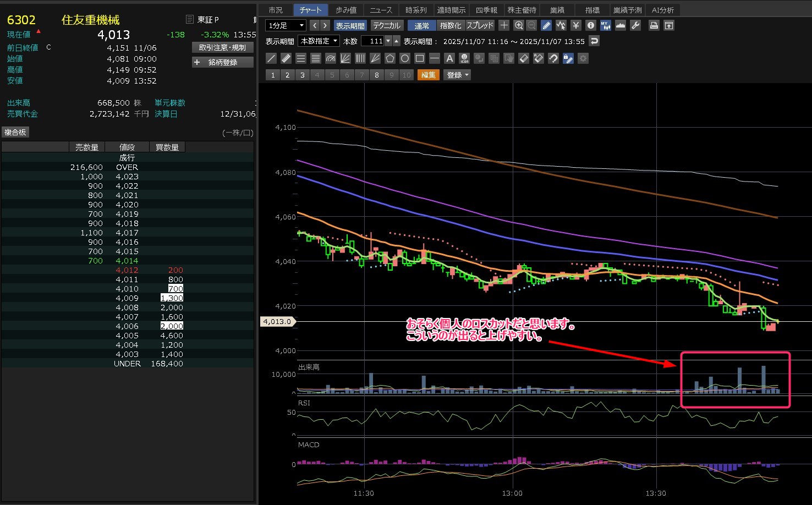
Task: Select the trend line drawing tool
Action: pos(271,58)
